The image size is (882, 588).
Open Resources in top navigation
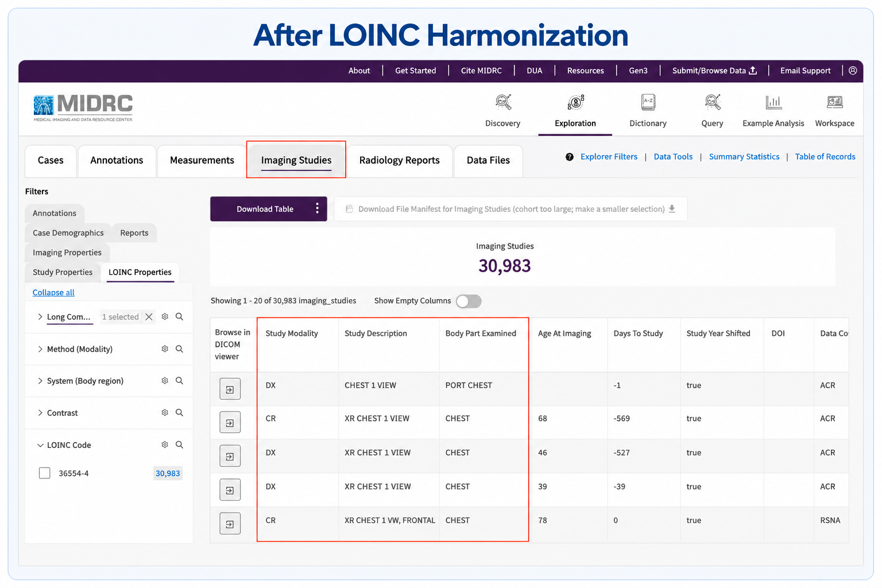click(586, 71)
